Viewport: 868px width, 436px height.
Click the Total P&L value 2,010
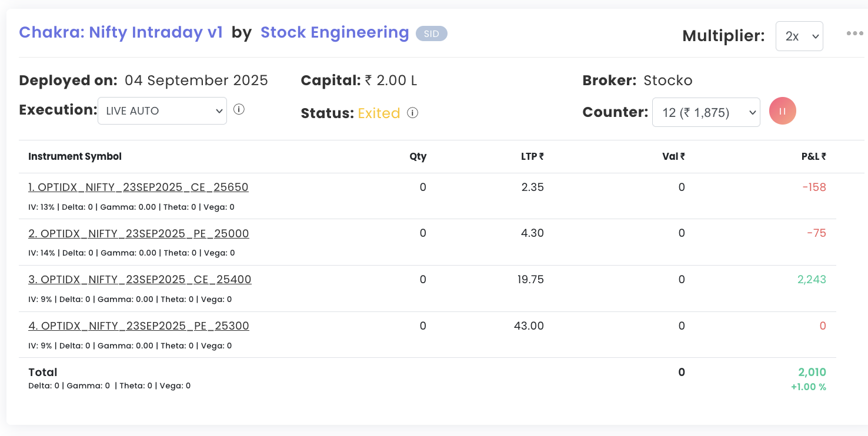(812, 373)
